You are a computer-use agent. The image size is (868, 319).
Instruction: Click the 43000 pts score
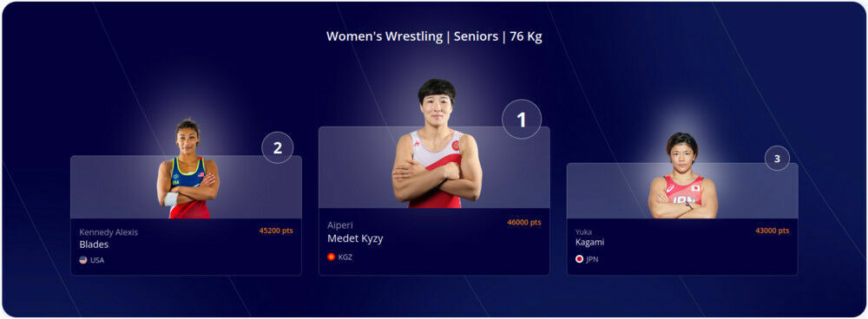click(773, 230)
